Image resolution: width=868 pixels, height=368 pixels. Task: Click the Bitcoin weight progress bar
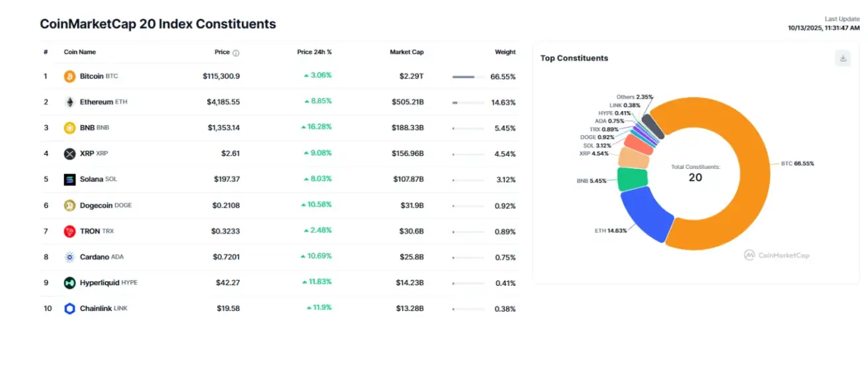pyautogui.click(x=468, y=77)
